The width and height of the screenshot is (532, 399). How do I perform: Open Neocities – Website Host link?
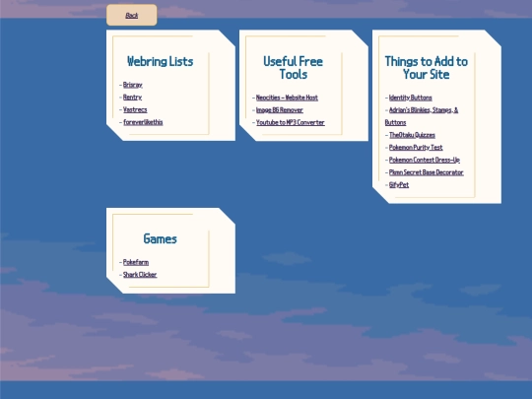pyautogui.click(x=287, y=98)
